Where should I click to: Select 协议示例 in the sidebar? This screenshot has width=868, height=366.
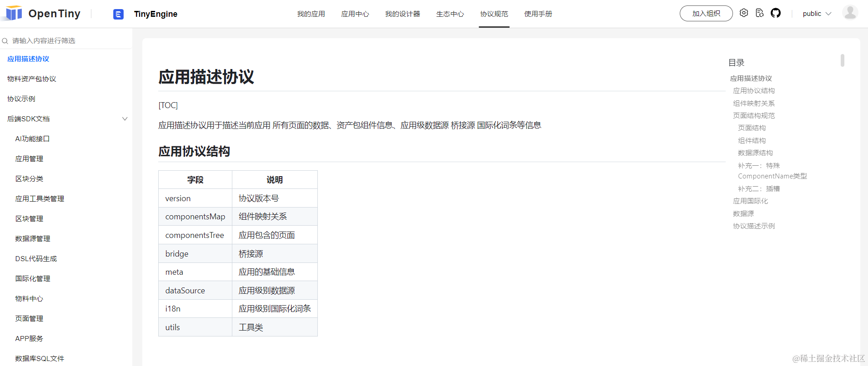pyautogui.click(x=21, y=99)
